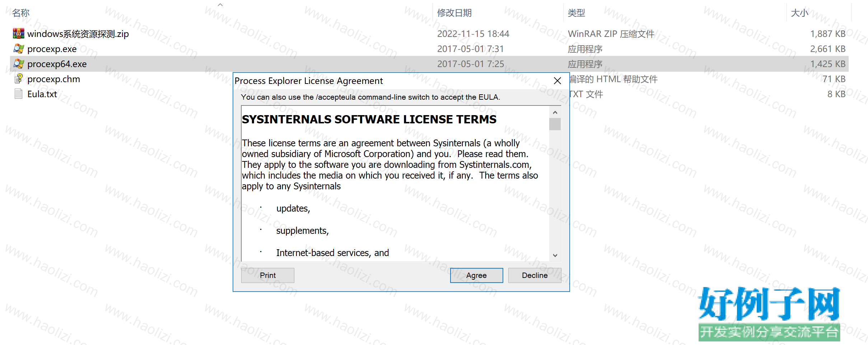This screenshot has width=868, height=345.
Task: Click the 'Internet-based services, and' bullet item
Action: (x=332, y=253)
